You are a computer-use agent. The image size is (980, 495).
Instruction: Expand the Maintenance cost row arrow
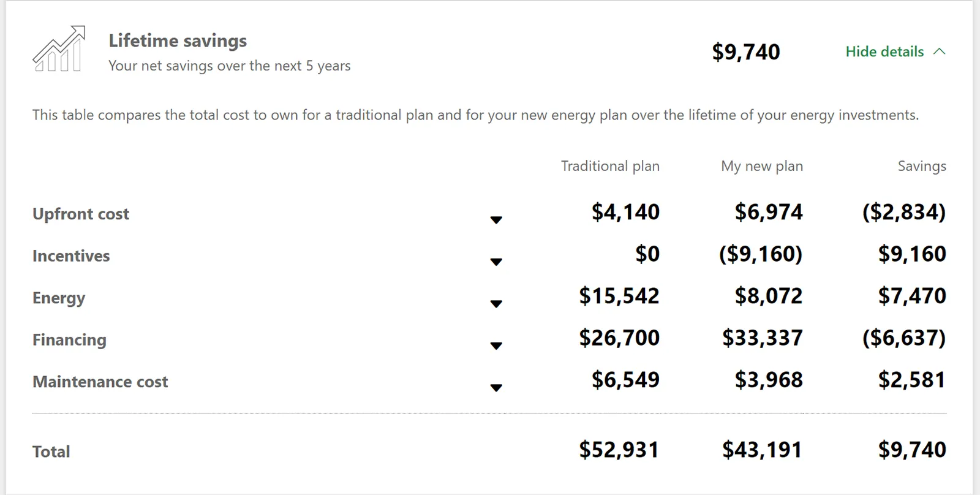496,388
